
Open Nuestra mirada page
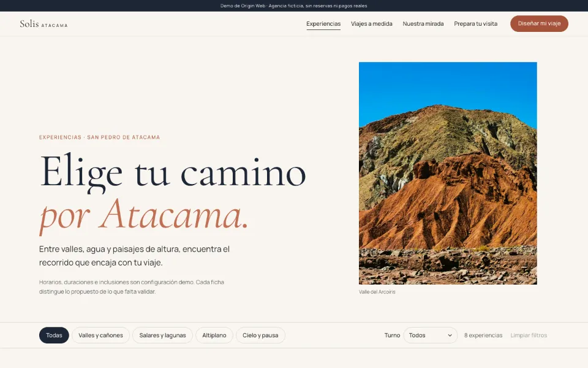(x=423, y=24)
